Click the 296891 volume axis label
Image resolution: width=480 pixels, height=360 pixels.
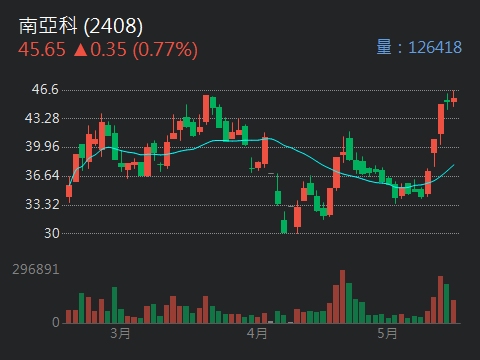click(36, 269)
